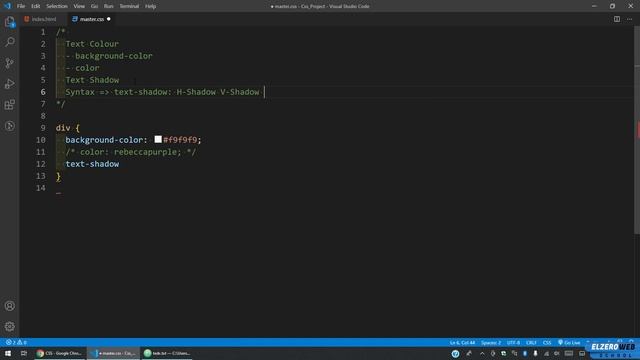Screen dimensions: 640x360
Task: Open the Run and Debug view
Action: click(x=10, y=84)
